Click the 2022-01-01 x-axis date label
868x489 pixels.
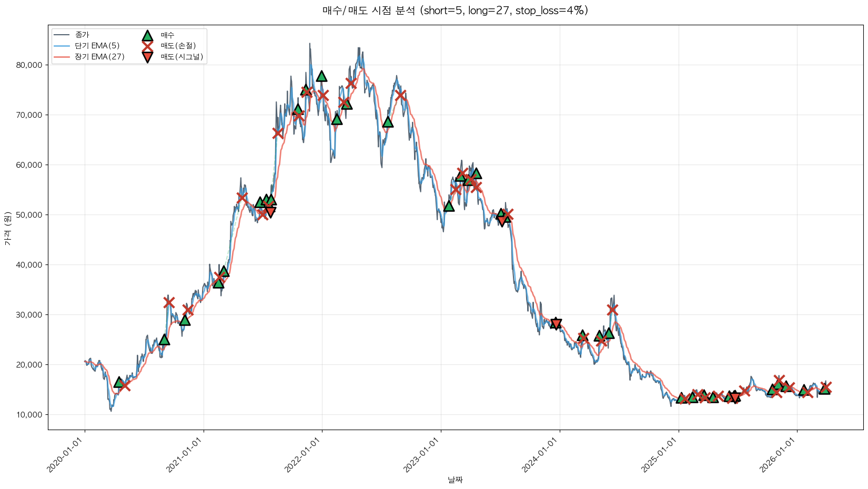(303, 455)
